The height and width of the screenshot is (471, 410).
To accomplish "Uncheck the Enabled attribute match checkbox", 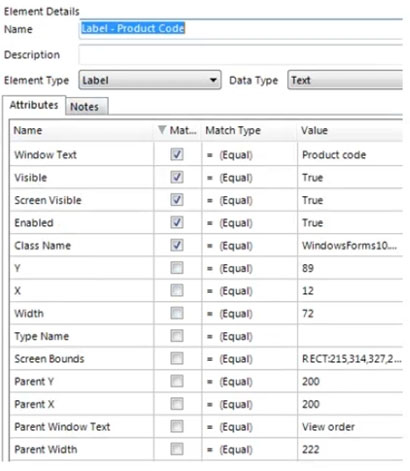I will pyautogui.click(x=177, y=222).
